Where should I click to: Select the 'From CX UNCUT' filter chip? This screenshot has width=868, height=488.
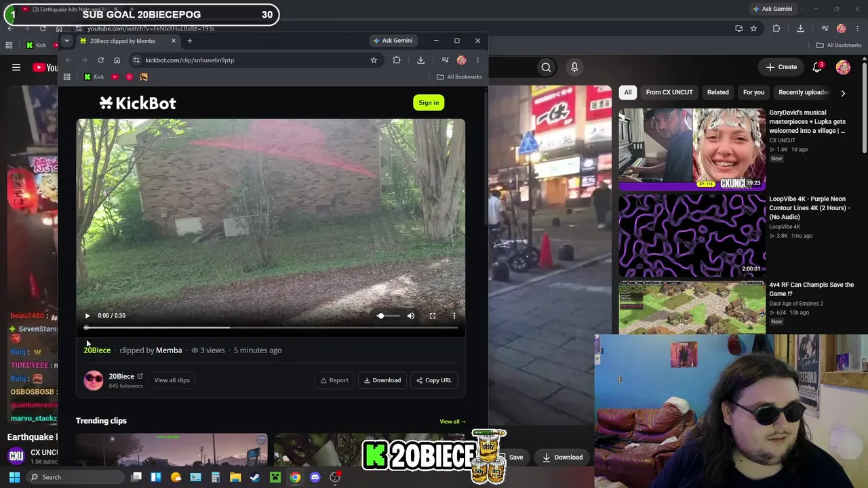click(x=669, y=92)
